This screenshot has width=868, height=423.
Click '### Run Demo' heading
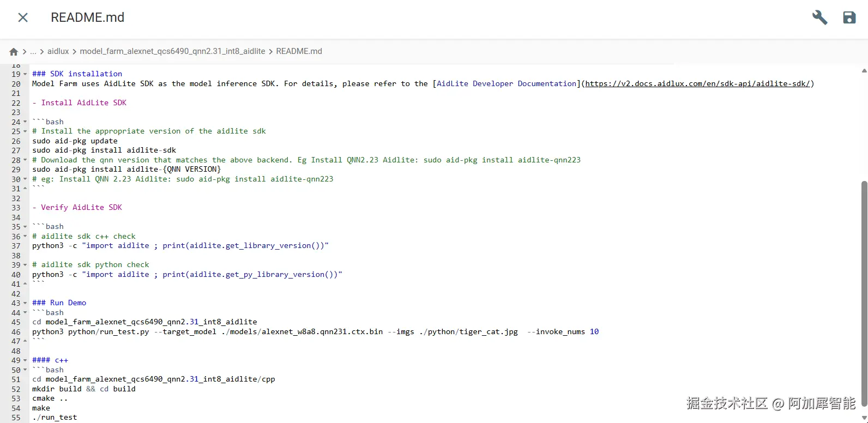[x=59, y=303]
